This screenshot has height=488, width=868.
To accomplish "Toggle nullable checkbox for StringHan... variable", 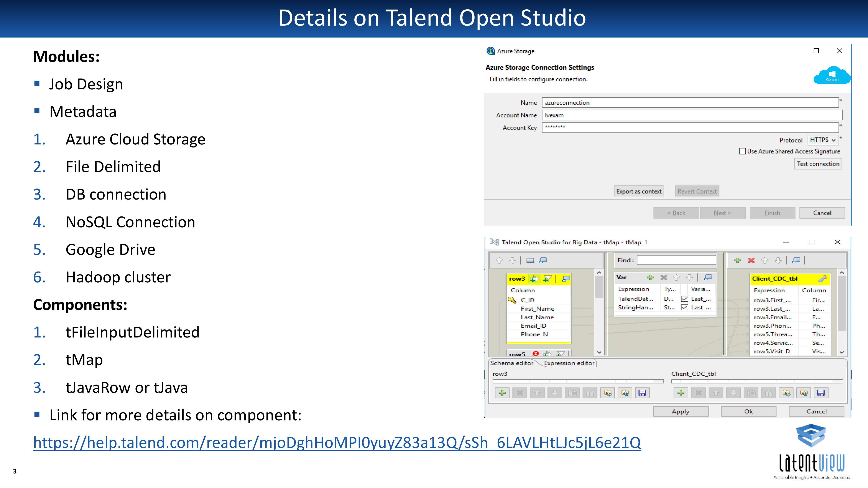I will pos(684,308).
